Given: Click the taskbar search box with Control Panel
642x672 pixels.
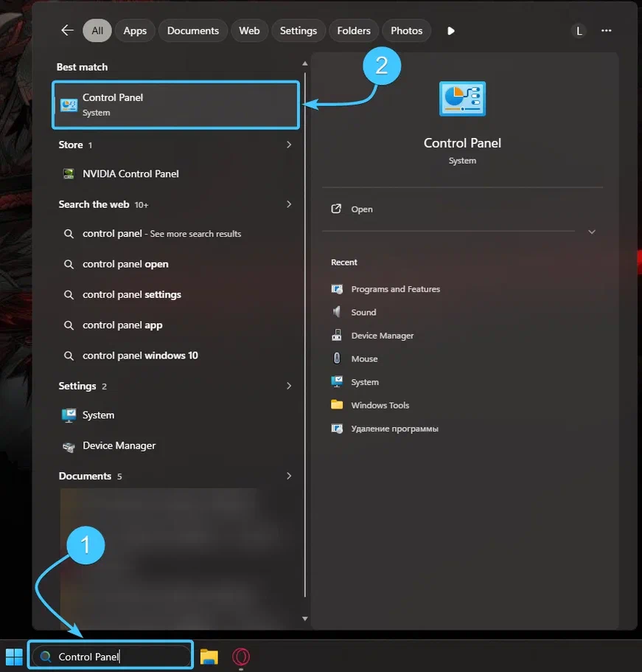Looking at the screenshot, I should 111,657.
